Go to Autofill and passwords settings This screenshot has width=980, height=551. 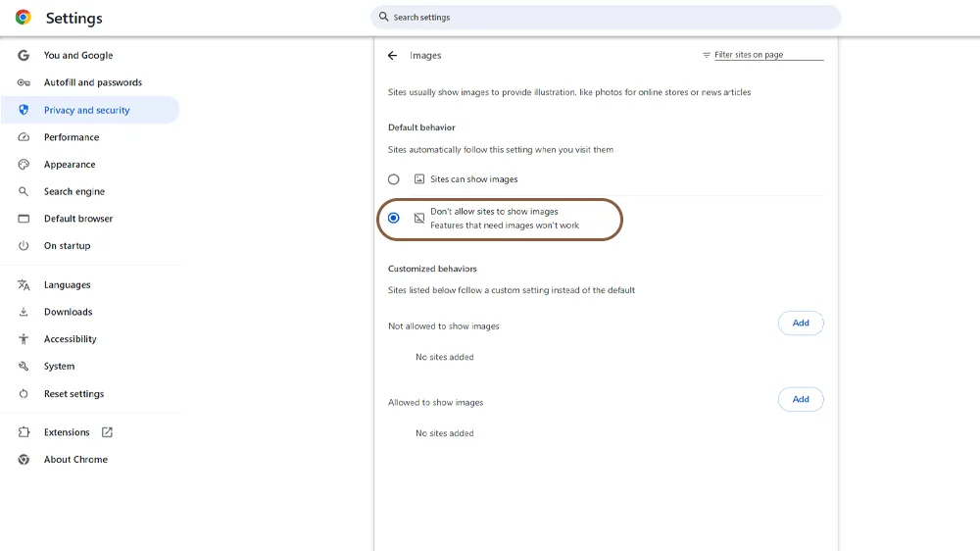[92, 82]
